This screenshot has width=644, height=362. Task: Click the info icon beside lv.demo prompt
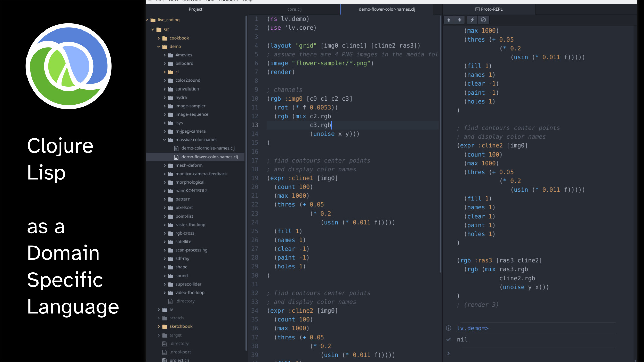pyautogui.click(x=448, y=328)
